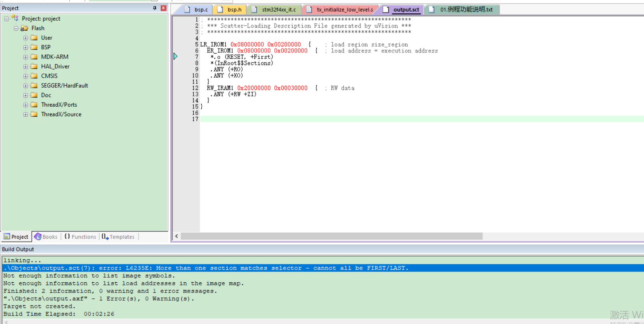Viewport: 644px width, 324px height.
Task: Click line 7 '*.o (RESET, +First)' in editor
Action: (242, 57)
